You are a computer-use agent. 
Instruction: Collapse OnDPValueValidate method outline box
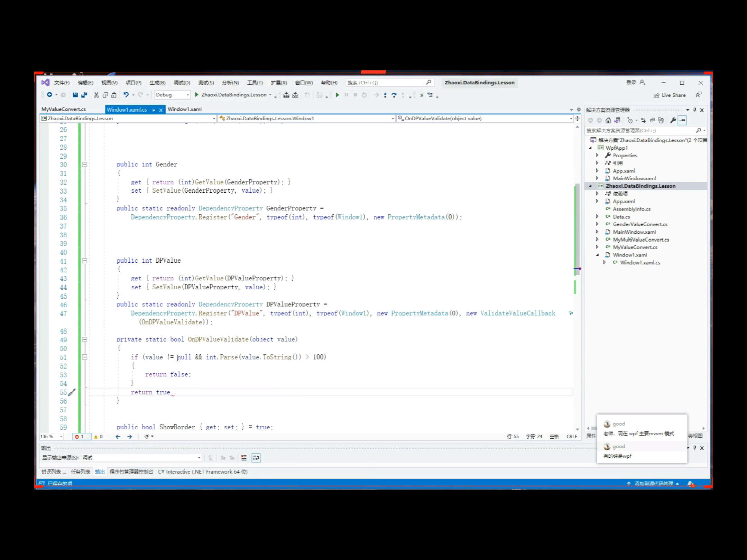85,339
